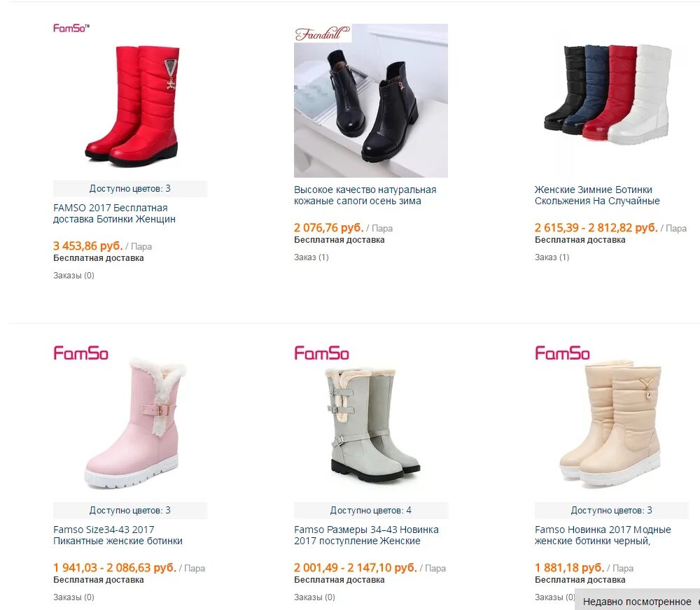
Task: Click the FamSo logo above pink boot
Action: [80, 353]
